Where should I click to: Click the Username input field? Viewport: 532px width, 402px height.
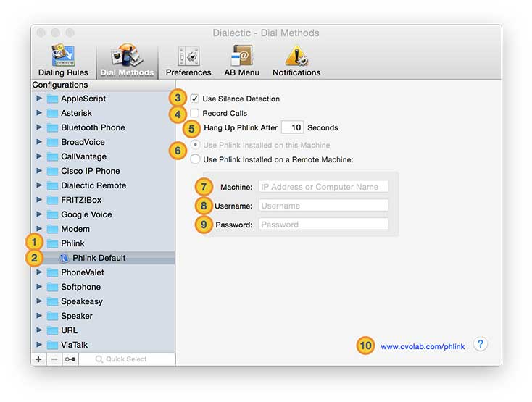pyautogui.click(x=323, y=206)
